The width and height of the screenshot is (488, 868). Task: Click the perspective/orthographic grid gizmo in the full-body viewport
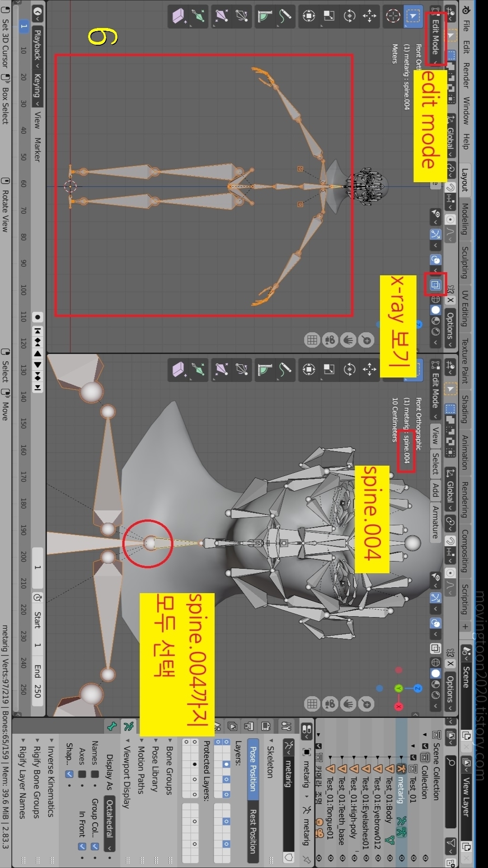pyautogui.click(x=312, y=340)
